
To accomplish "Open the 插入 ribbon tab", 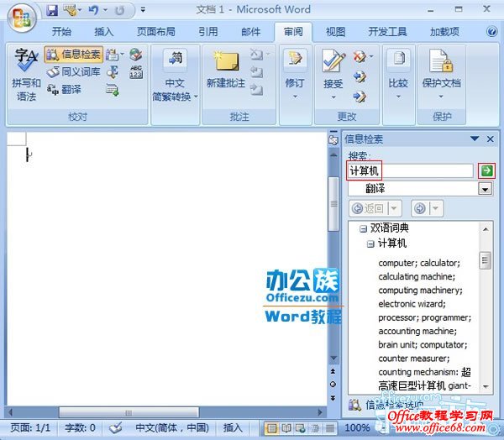I will click(x=103, y=32).
